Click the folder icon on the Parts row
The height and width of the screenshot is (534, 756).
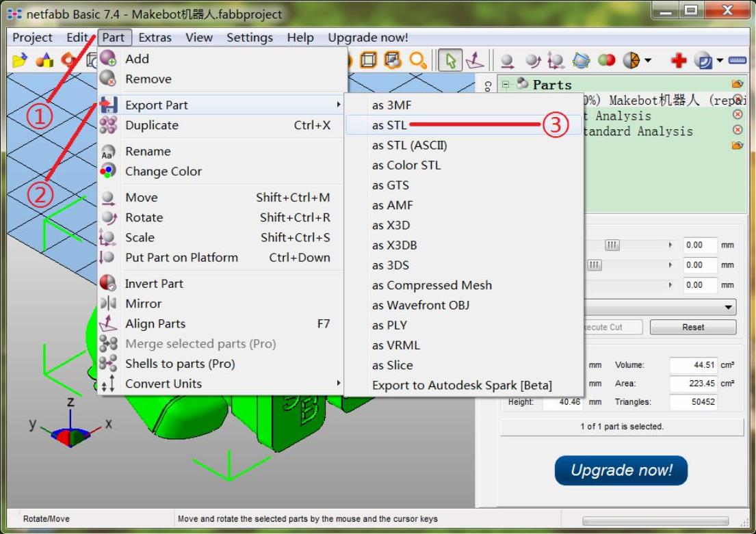(738, 84)
